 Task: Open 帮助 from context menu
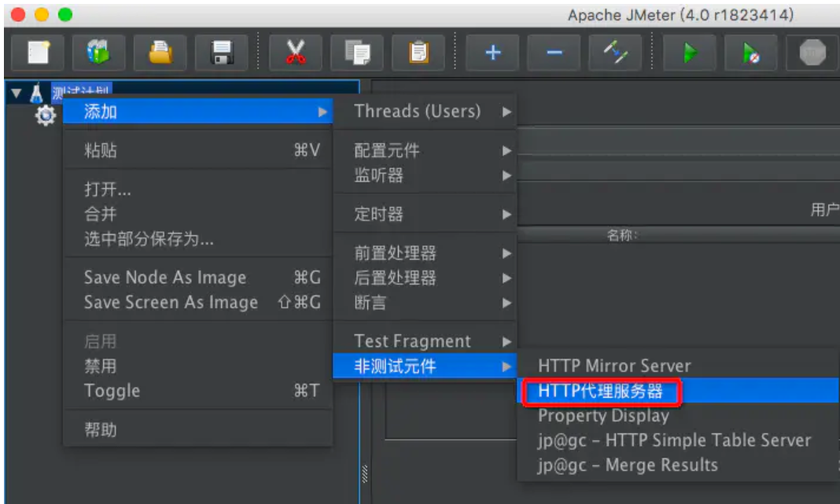197,429
